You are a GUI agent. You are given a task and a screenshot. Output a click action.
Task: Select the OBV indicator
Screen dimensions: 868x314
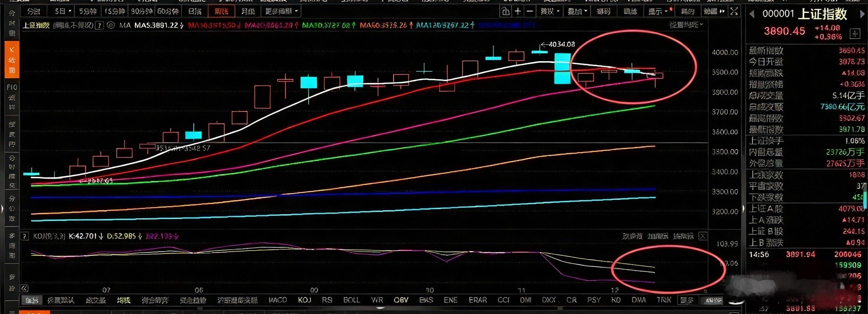pyautogui.click(x=401, y=300)
